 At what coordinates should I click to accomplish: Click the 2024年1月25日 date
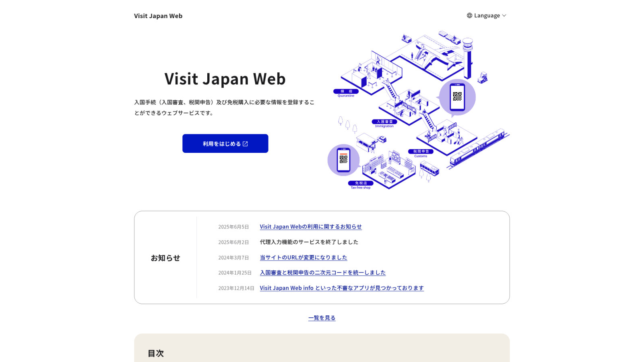point(235,273)
